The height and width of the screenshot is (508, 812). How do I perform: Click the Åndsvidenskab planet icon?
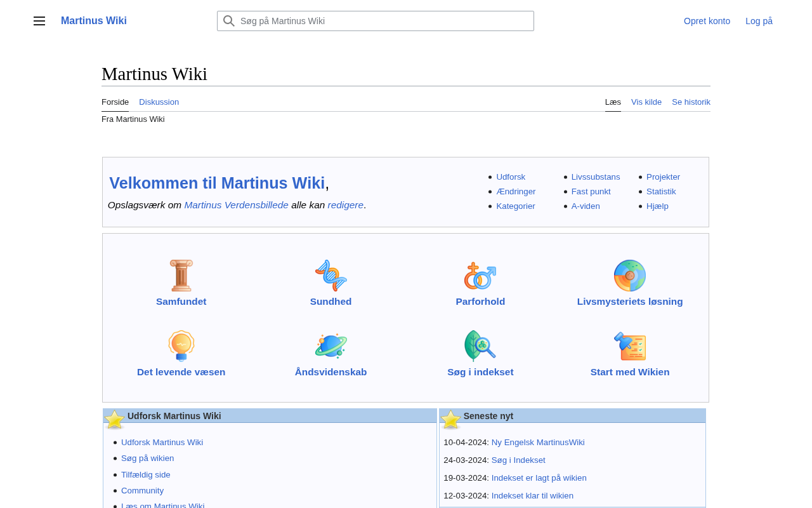[331, 346]
